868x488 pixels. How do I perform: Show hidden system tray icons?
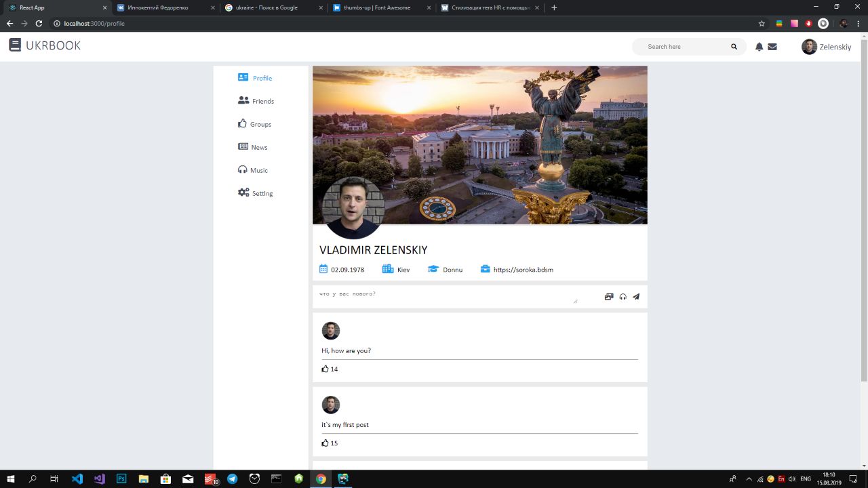[749, 479]
